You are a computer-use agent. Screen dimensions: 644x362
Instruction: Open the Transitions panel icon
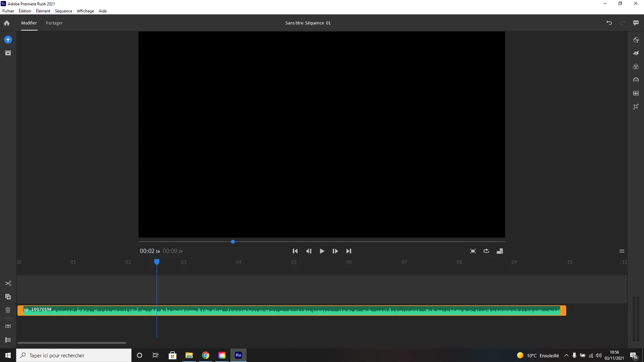click(x=636, y=53)
